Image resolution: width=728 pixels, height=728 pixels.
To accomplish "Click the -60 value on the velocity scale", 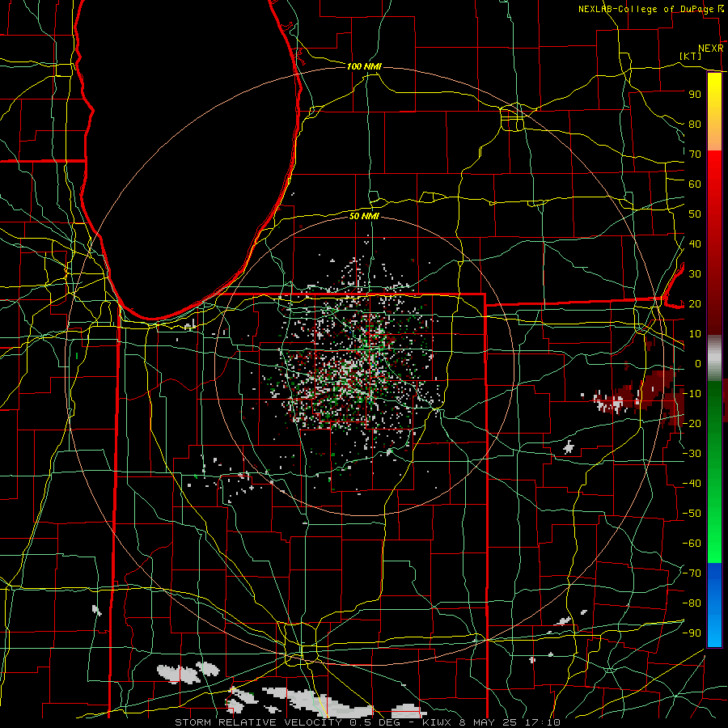I will point(692,544).
